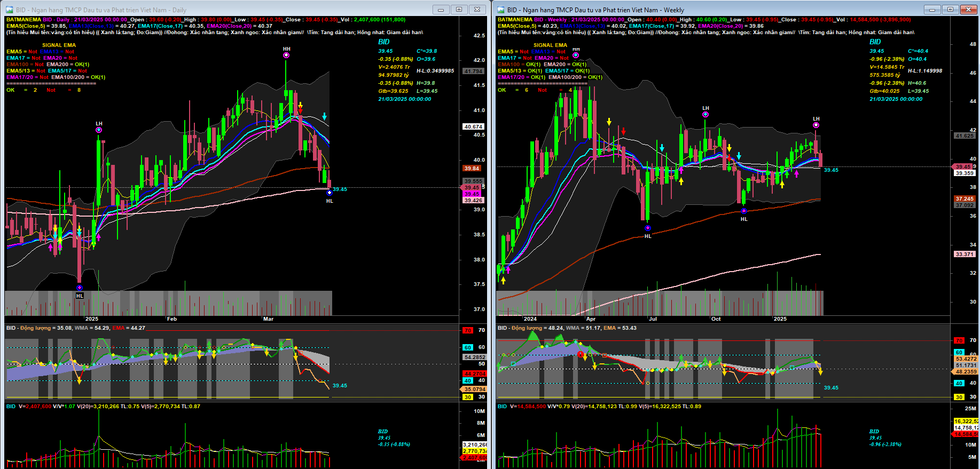This screenshot has width=980, height=469.
Task: Click the Feb label on the Daily time axis
Action: click(172, 319)
